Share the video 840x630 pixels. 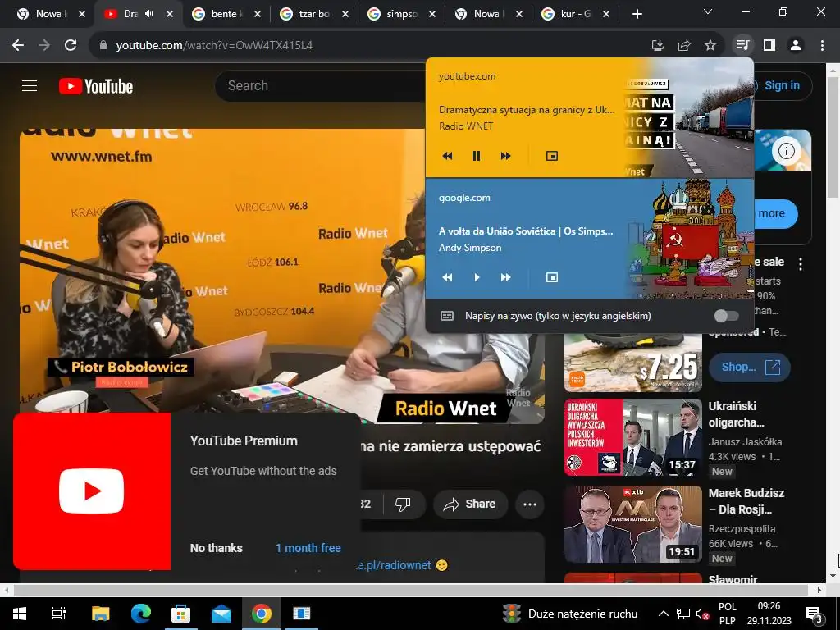[x=470, y=504]
